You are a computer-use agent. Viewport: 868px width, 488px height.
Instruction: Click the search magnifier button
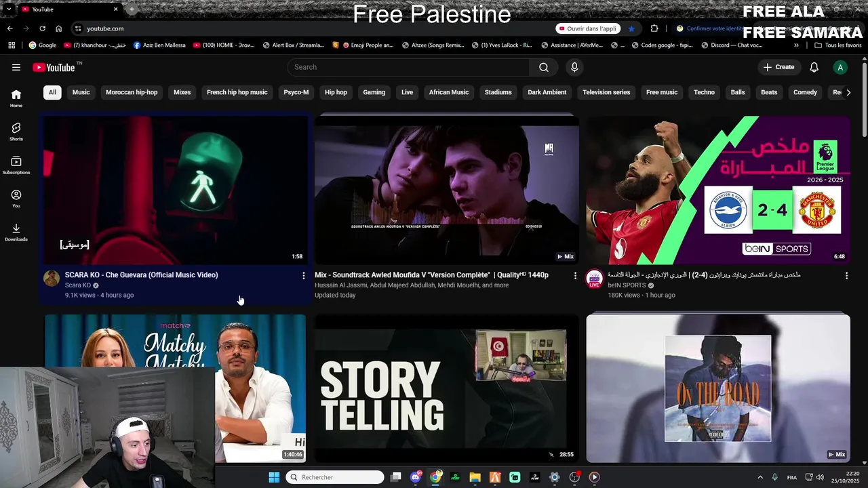pyautogui.click(x=544, y=67)
